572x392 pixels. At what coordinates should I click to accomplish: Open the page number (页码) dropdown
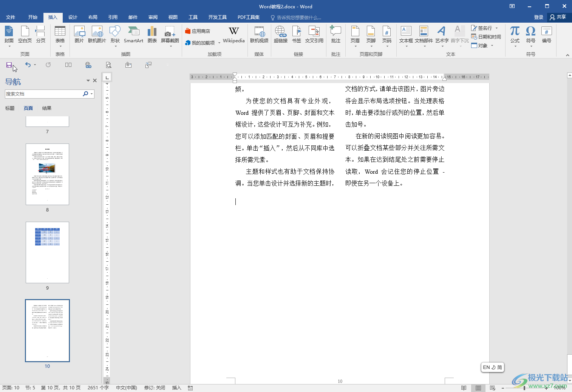[x=387, y=36]
